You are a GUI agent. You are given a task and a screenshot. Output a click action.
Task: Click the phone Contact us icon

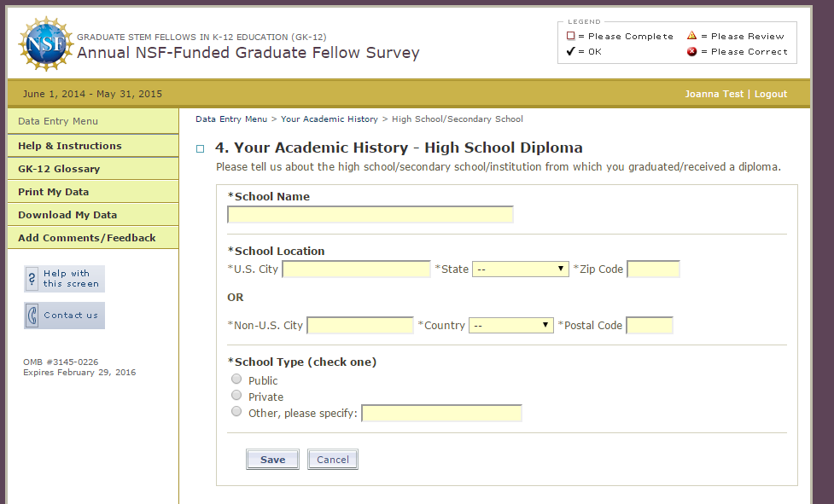[32, 316]
